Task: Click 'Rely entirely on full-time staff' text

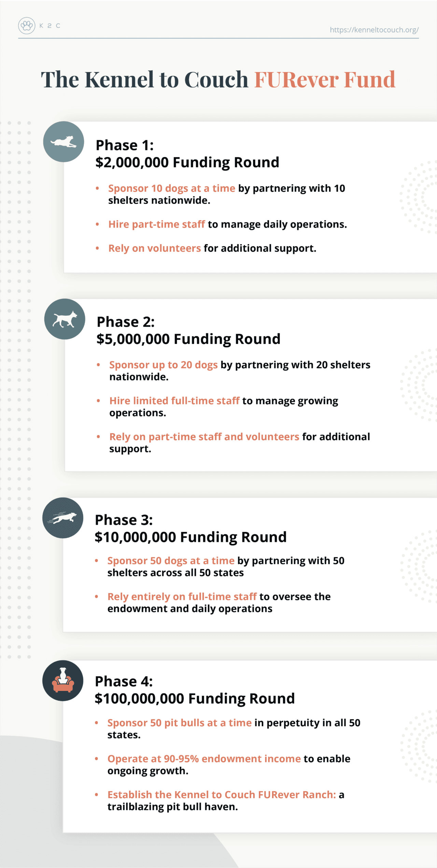Action: [182, 596]
